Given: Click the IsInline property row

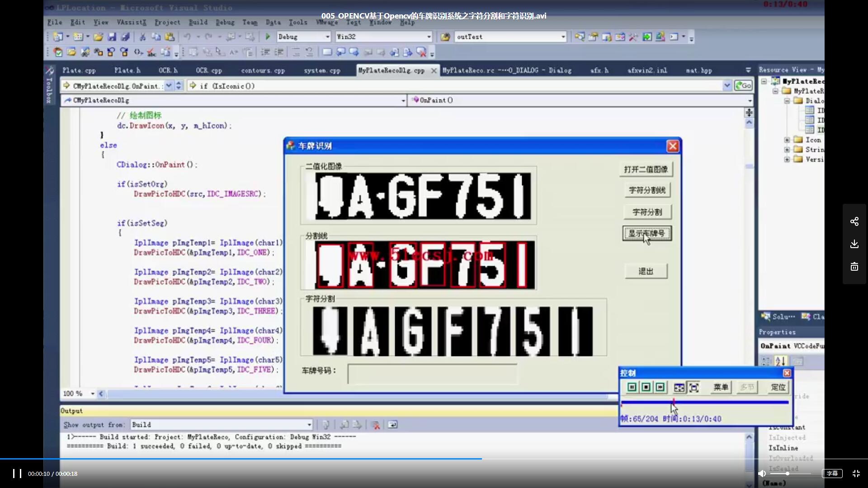Looking at the screenshot, I should coord(783,448).
